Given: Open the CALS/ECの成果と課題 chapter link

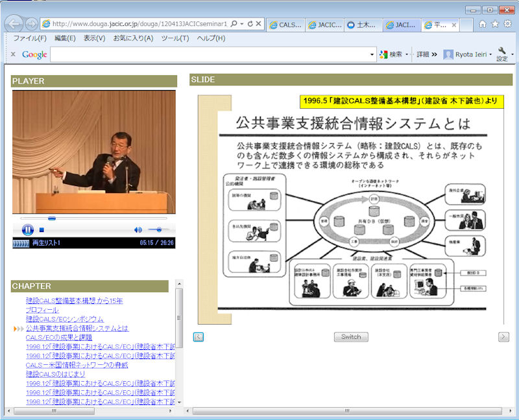Looking at the screenshot, I should pyautogui.click(x=59, y=337).
